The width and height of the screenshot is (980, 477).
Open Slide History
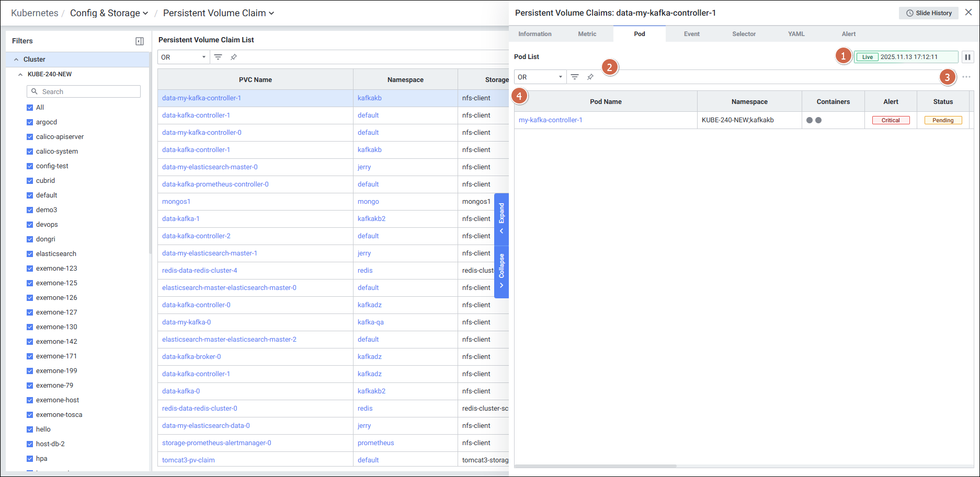928,13
